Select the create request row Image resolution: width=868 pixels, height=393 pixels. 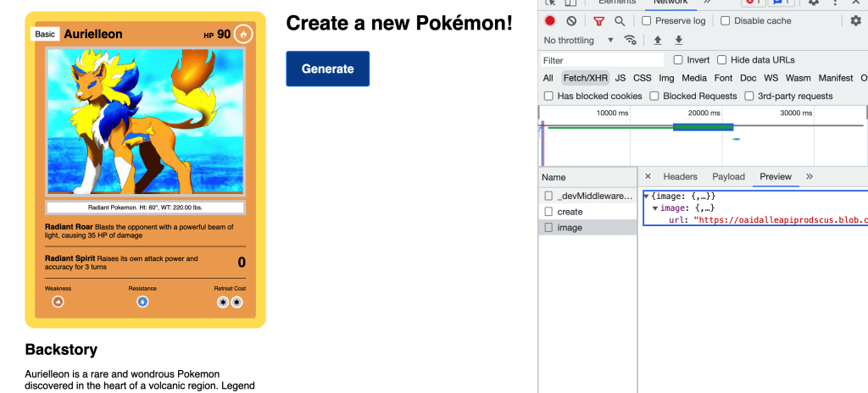point(588,212)
